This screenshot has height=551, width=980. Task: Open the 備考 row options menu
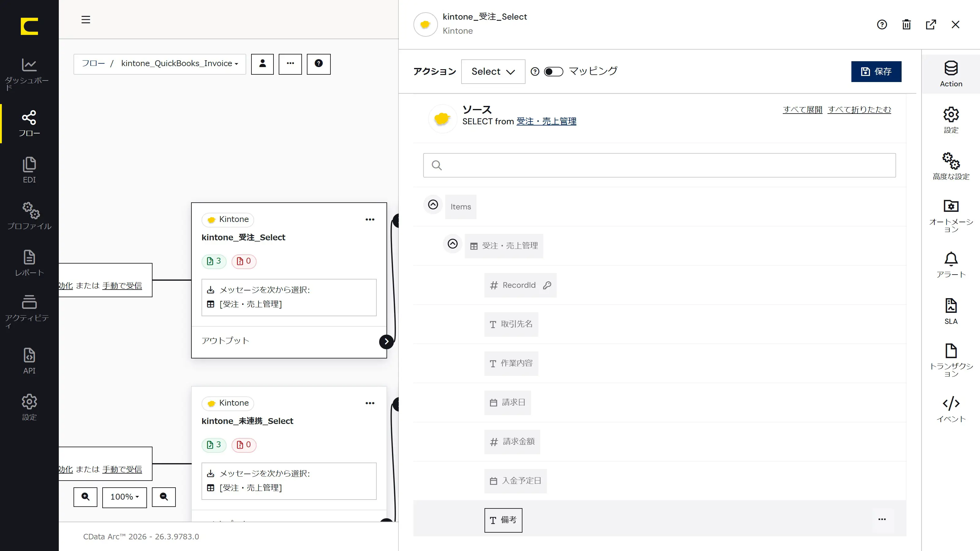(x=882, y=519)
